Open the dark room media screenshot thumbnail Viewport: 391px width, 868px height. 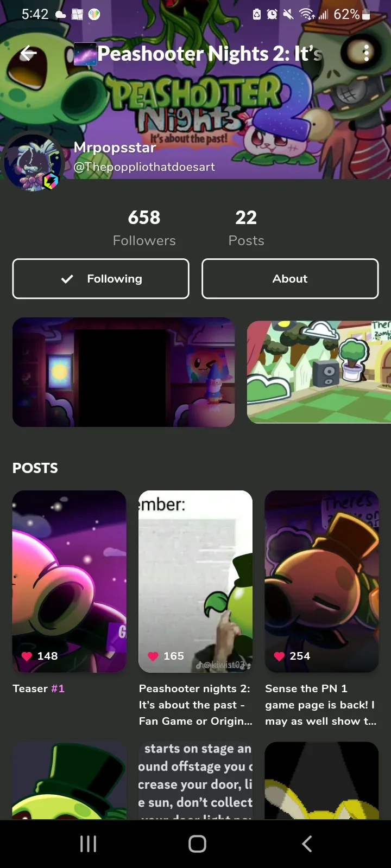(x=124, y=372)
